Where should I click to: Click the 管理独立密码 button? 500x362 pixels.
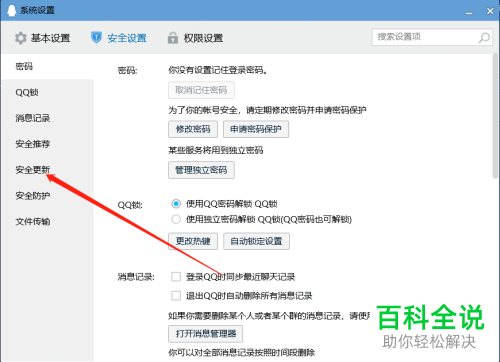click(201, 170)
